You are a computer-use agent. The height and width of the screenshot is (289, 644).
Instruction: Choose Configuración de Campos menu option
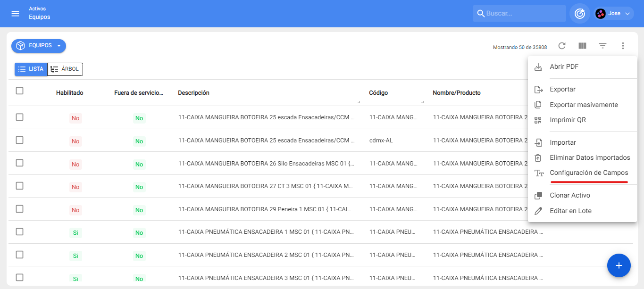pyautogui.click(x=588, y=173)
